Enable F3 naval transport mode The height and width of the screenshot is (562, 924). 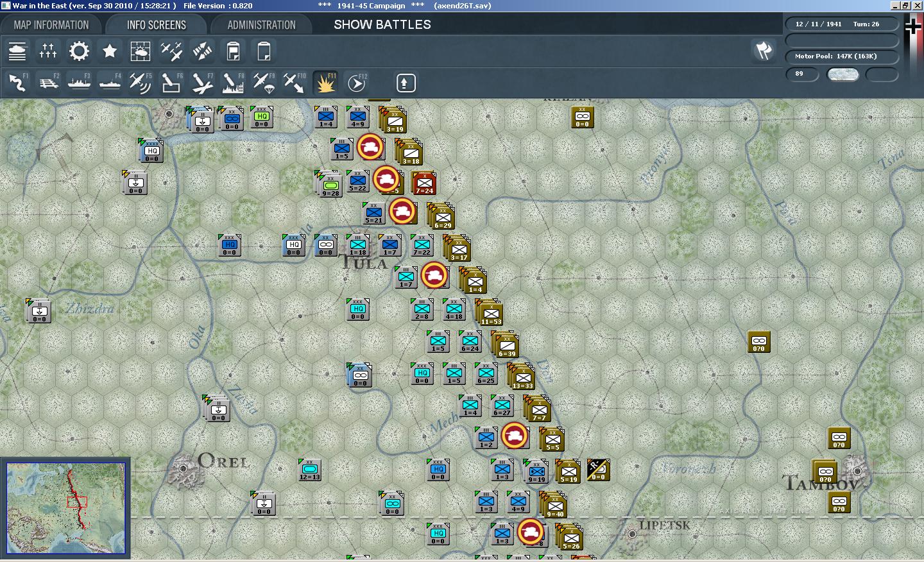click(79, 83)
